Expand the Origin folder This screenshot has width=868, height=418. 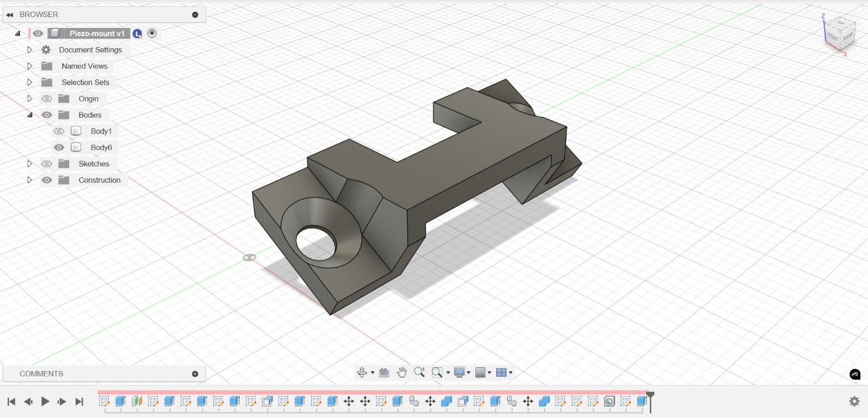29,99
